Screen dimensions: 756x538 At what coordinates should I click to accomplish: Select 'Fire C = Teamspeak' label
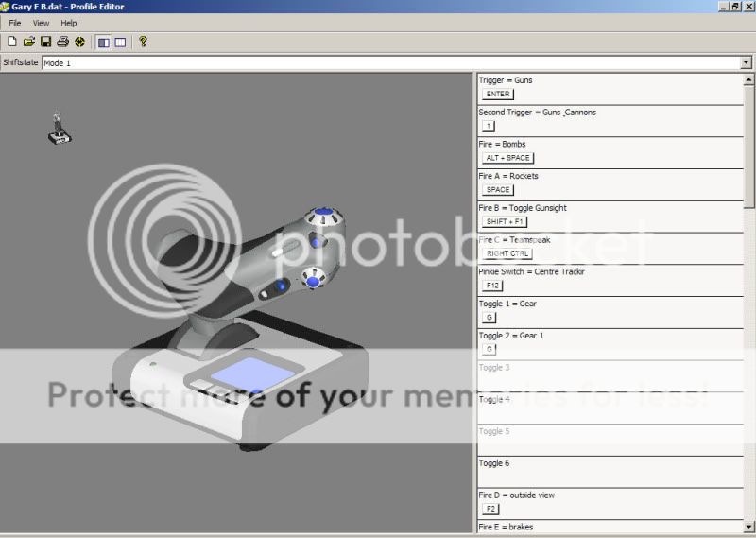coord(514,239)
